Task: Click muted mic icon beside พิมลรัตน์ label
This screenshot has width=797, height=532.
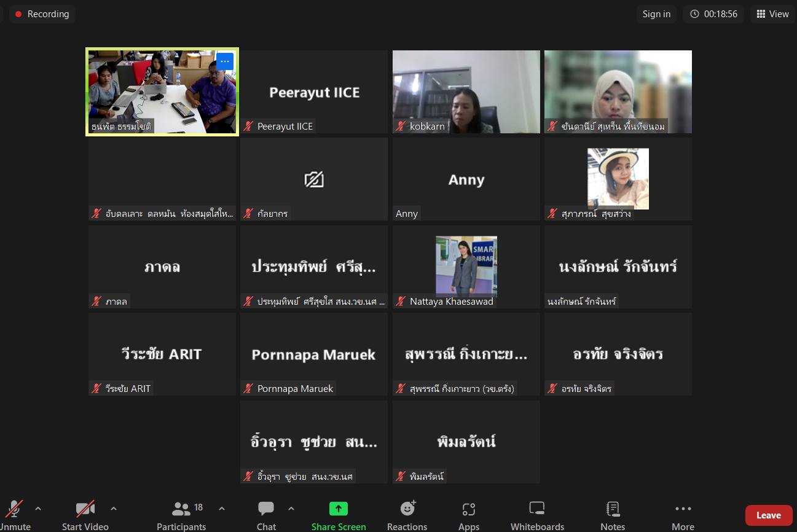Action: (x=401, y=477)
